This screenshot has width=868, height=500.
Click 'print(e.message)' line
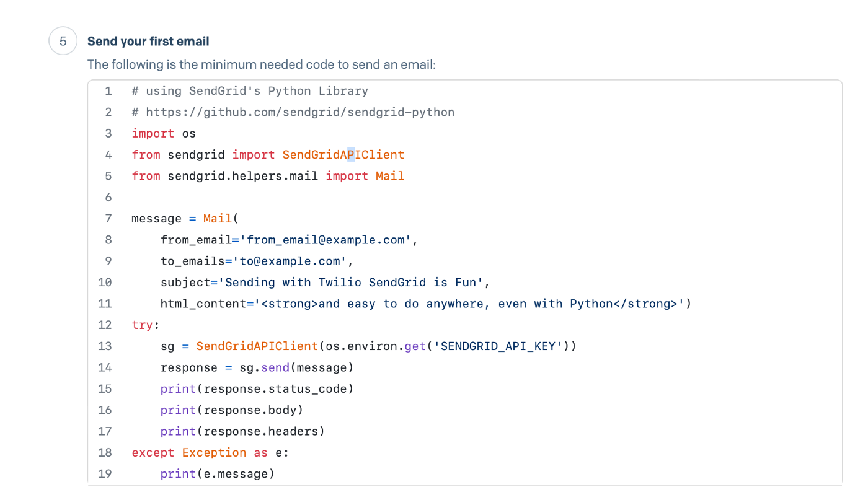coord(218,474)
